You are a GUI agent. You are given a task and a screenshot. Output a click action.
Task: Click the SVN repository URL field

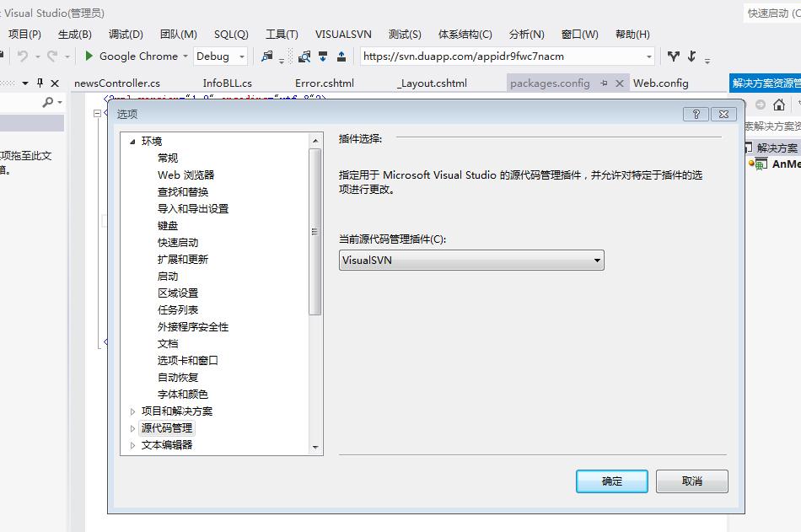503,56
